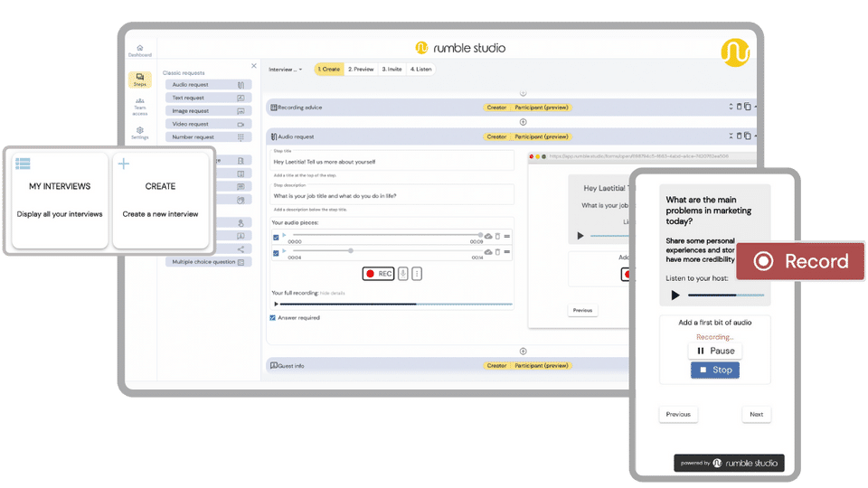
Task: Choose microphone with the mic icon
Action: [403, 274]
